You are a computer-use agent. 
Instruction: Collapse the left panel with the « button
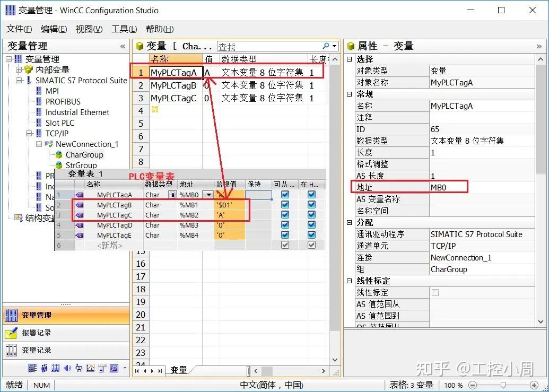coord(121,46)
